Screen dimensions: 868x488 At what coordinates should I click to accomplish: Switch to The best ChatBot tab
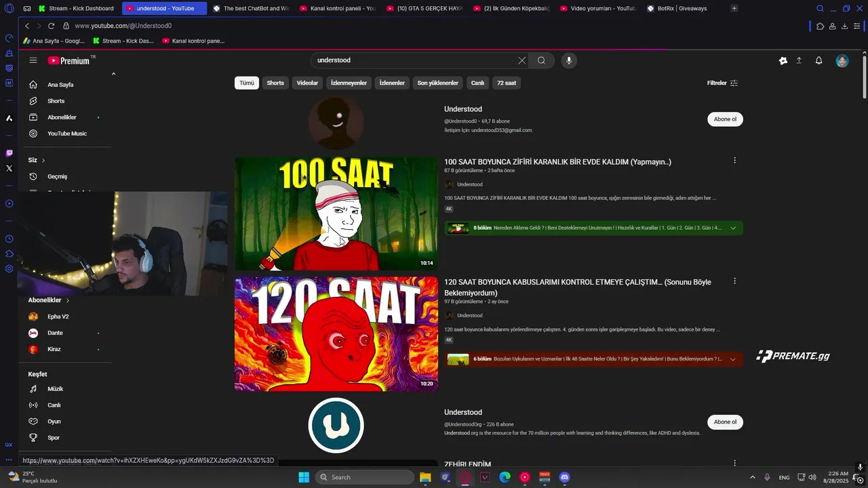tap(251, 8)
